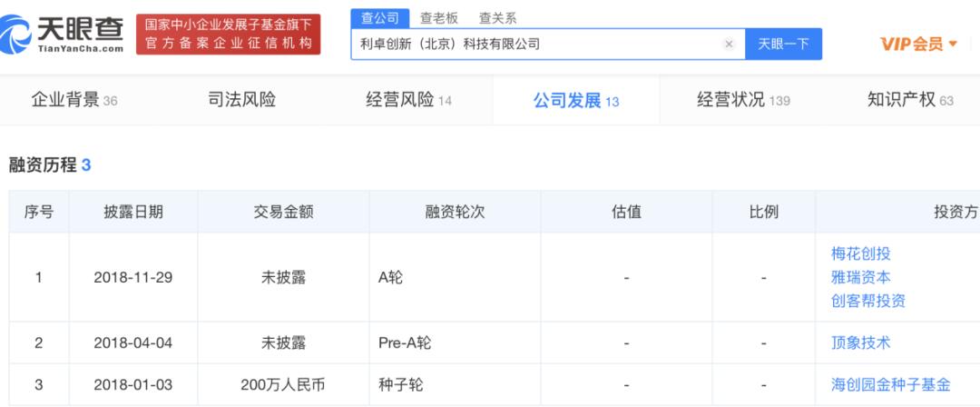
Task: Click the 比例 column header
Action: pyautogui.click(x=763, y=213)
